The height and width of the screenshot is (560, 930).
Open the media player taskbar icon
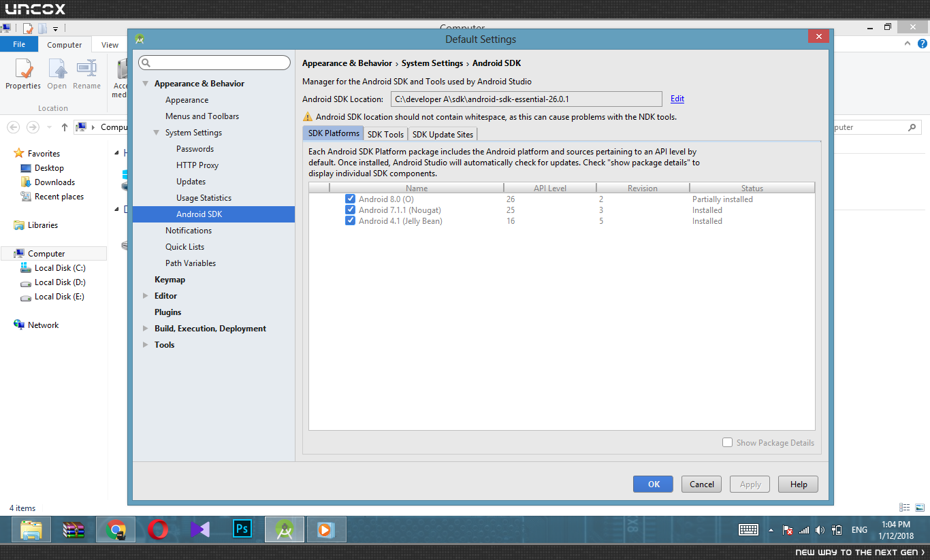tap(327, 529)
